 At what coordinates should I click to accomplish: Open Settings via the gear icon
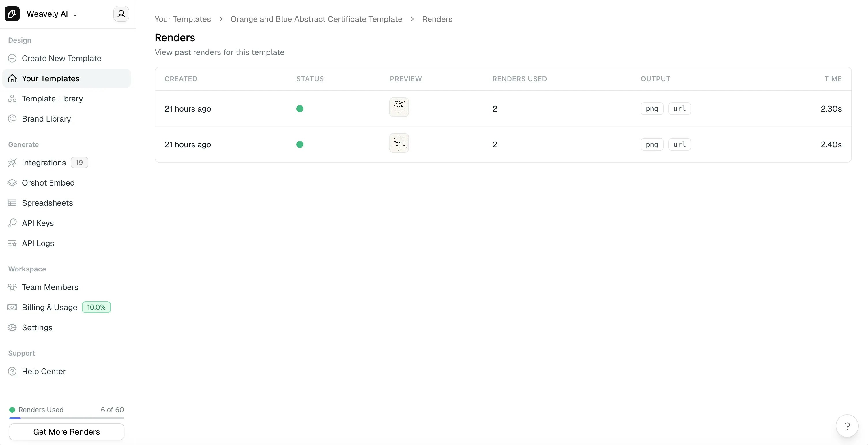[x=12, y=327]
